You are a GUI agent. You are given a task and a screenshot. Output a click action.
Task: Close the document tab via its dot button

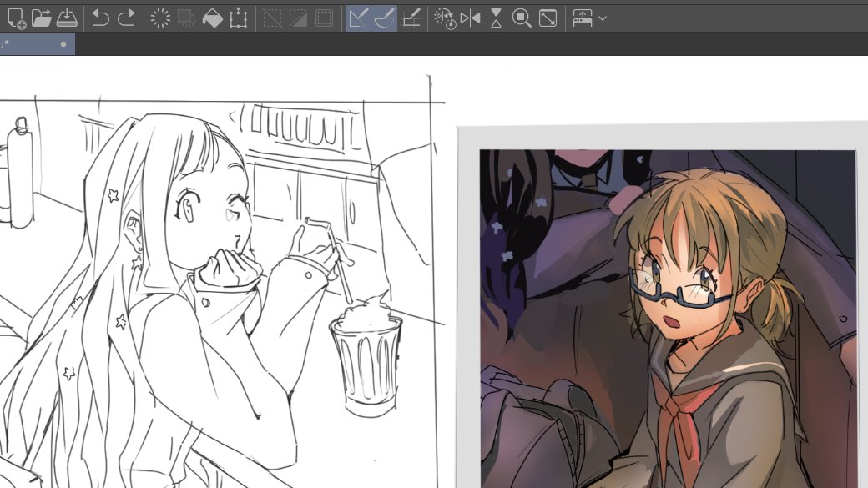coord(63,44)
